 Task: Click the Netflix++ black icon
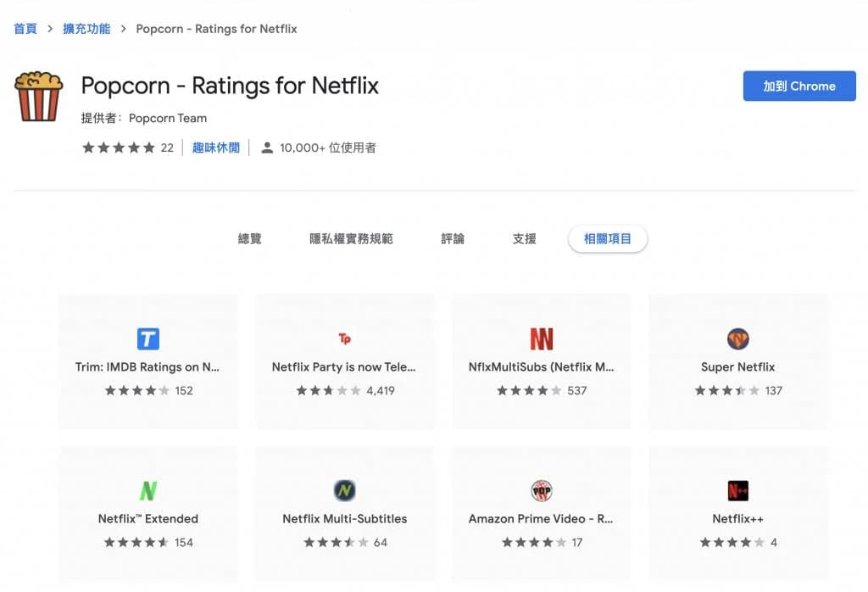(x=737, y=489)
